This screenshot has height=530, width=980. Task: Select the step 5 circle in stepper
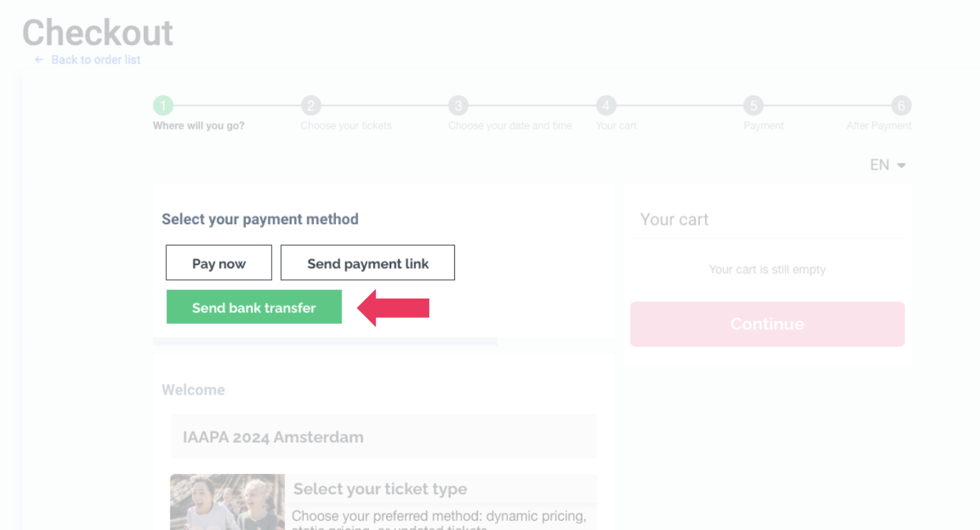(x=753, y=106)
